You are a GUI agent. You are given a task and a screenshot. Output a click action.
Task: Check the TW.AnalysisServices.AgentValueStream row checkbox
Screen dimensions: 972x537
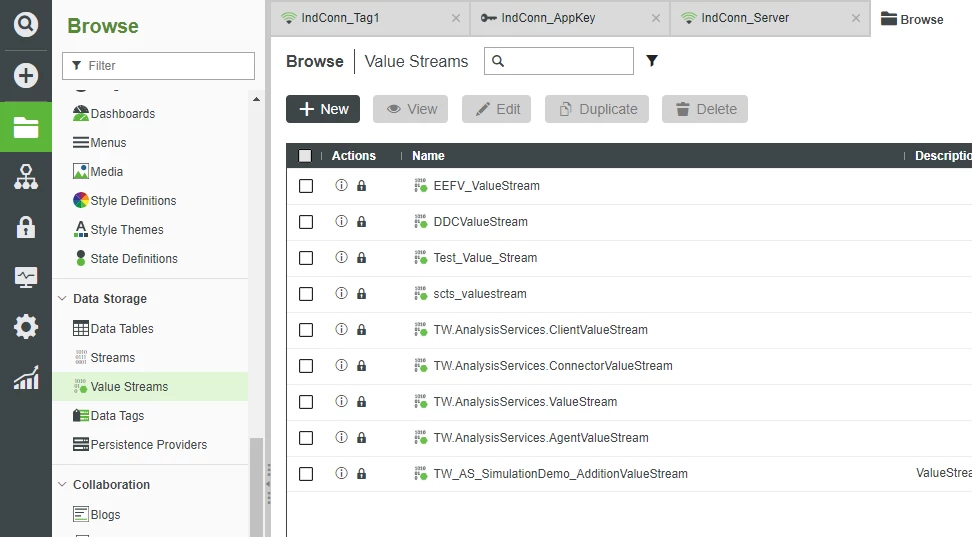306,438
